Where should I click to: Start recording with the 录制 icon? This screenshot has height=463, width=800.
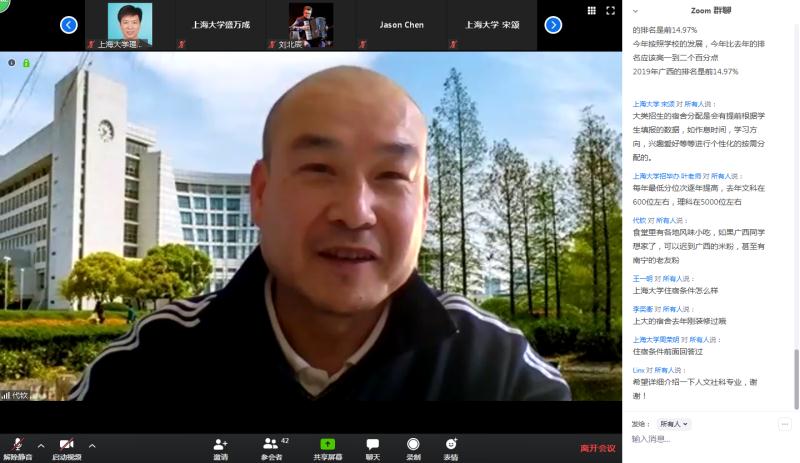pyautogui.click(x=413, y=447)
